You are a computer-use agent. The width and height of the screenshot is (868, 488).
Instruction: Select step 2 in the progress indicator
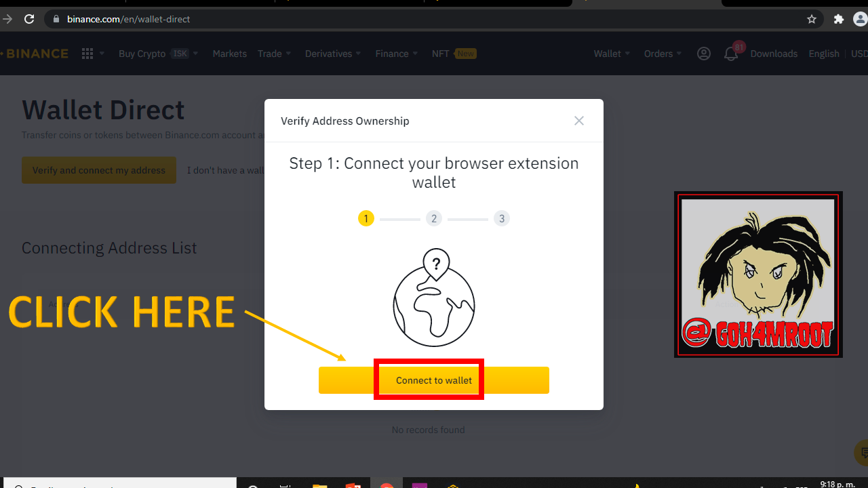434,218
